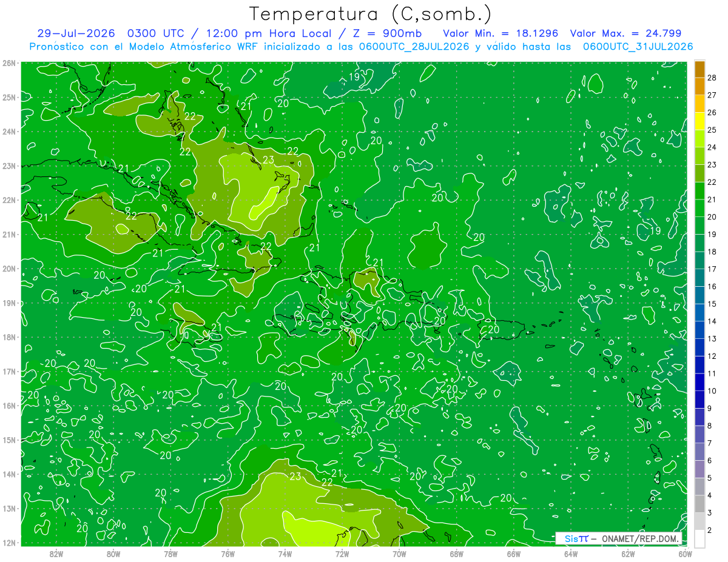
Task: Select the blue swatch between legend 13 and 14
Action: coord(699,330)
